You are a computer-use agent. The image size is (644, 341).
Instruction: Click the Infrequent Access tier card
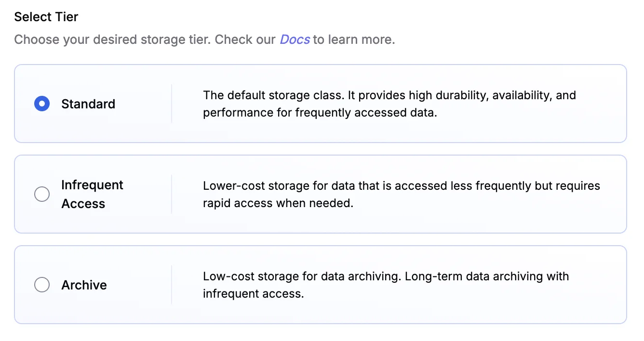[320, 194]
